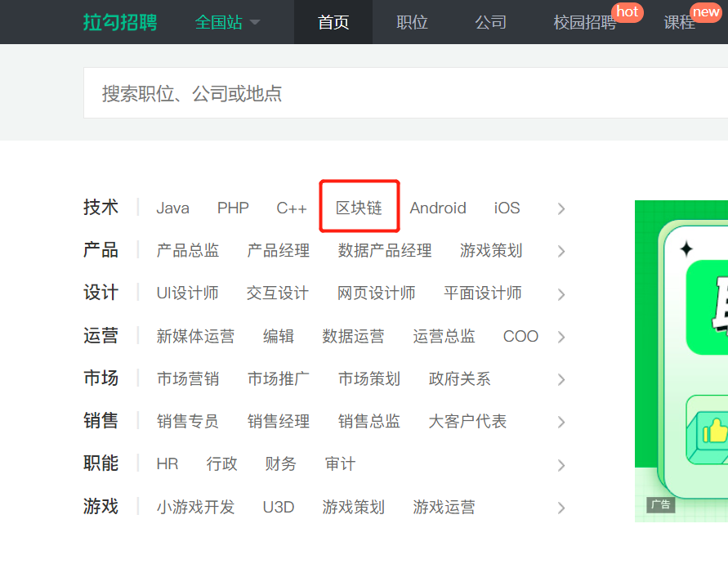Open 审计 jobs
Image resolution: width=728 pixels, height=573 pixels.
(340, 464)
